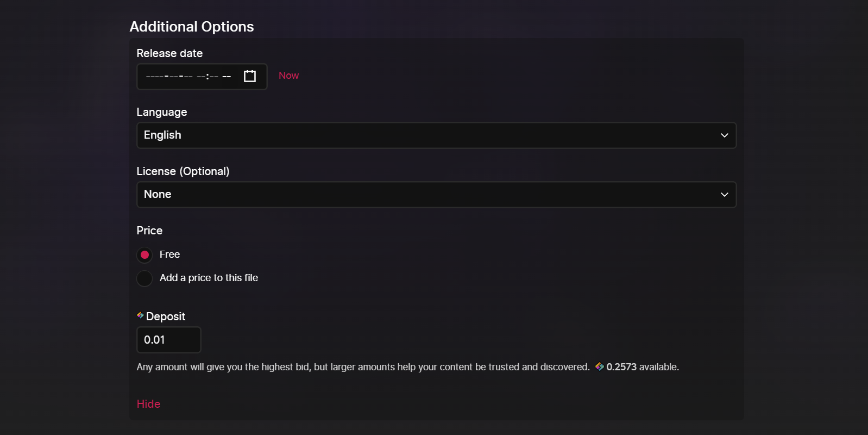Select Add a price to this file
The image size is (868, 435).
[x=144, y=278]
